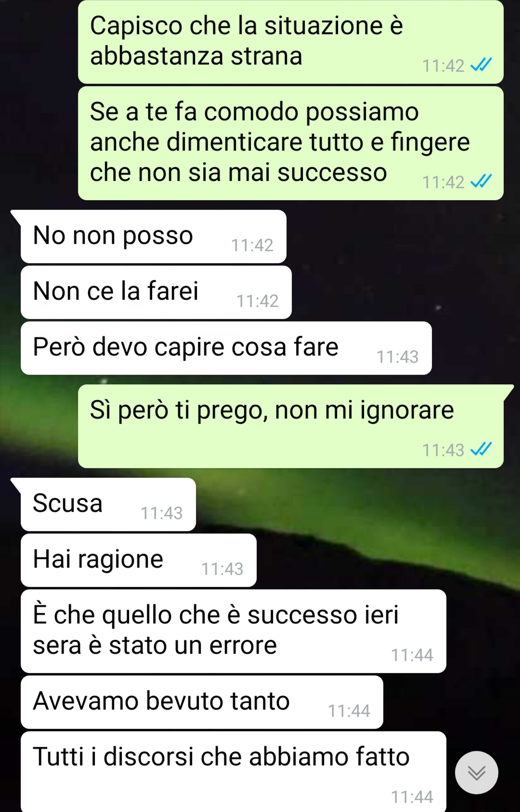Tap the 'No non posso' message bubble
This screenshot has height=812, width=520.
154,237
